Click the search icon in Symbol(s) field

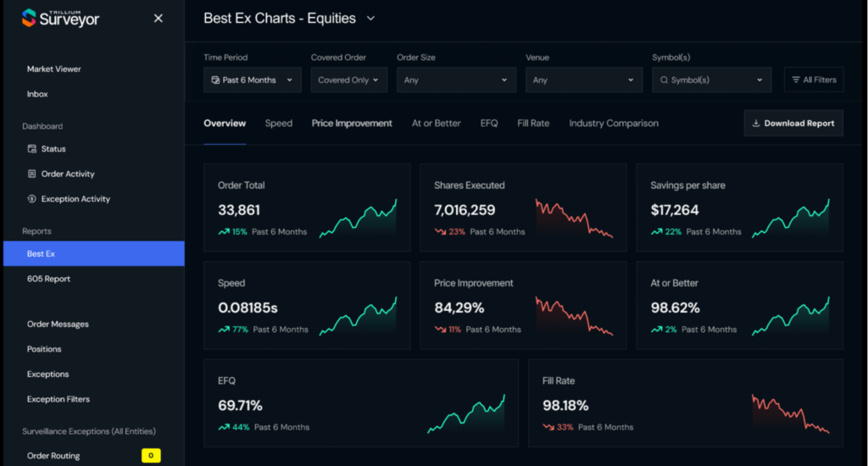click(663, 80)
